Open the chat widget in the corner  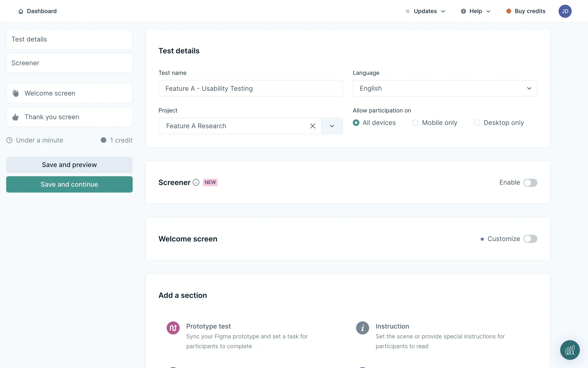pyautogui.click(x=570, y=350)
